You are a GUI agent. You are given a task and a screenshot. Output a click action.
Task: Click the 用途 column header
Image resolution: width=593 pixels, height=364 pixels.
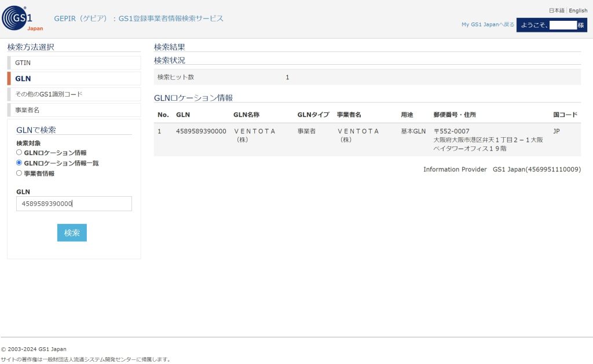(x=407, y=115)
